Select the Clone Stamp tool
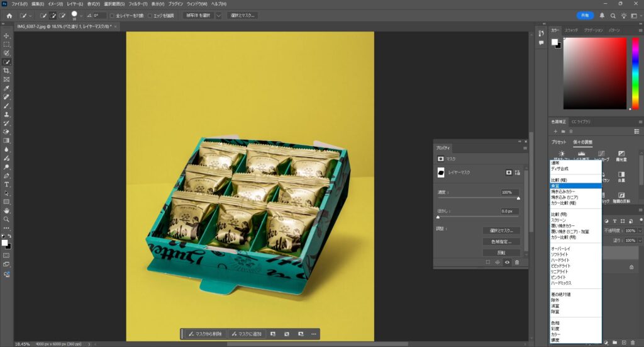Viewport: 644px width, 347px height. tap(6, 114)
